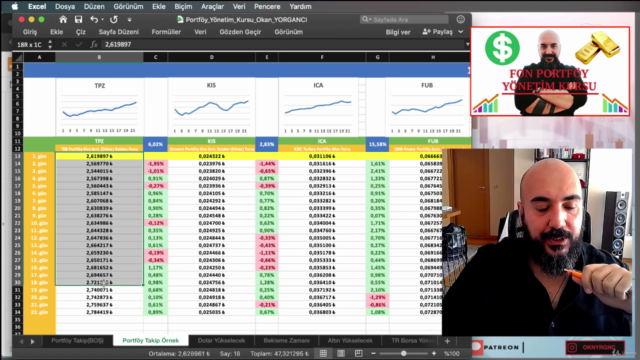Open the Görünüm ribbon tab
The image size is (640, 360).
(289, 32)
